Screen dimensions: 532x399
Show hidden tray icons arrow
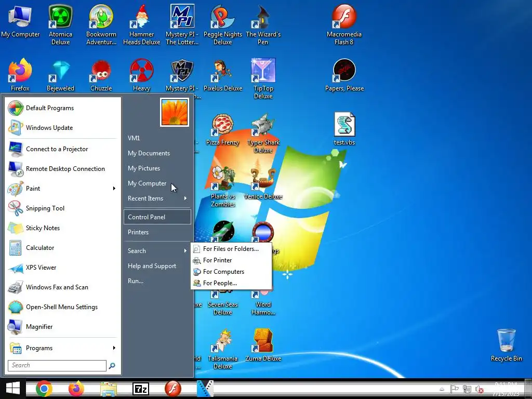(x=442, y=389)
